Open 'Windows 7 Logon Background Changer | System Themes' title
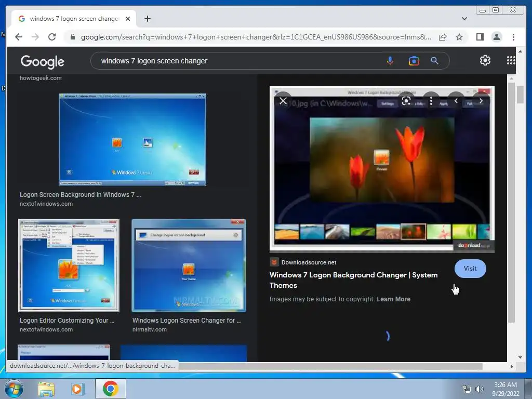Viewport: 532px width, 399px height. pyautogui.click(x=353, y=280)
